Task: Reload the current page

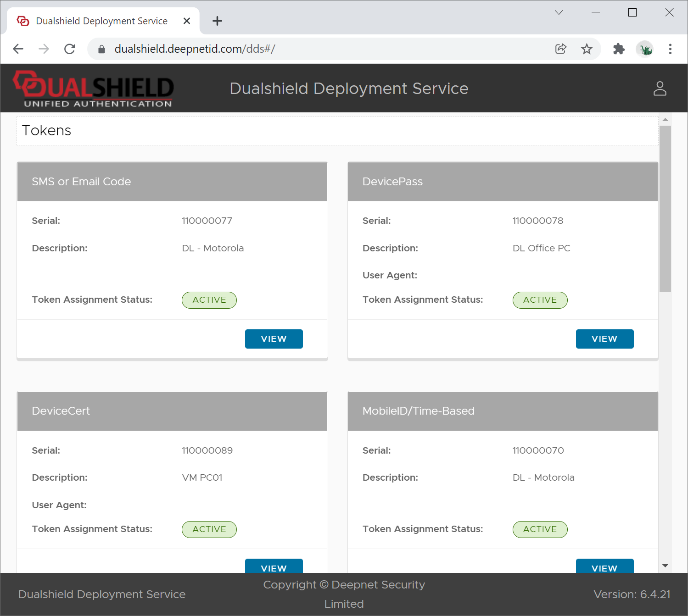Action: click(70, 49)
